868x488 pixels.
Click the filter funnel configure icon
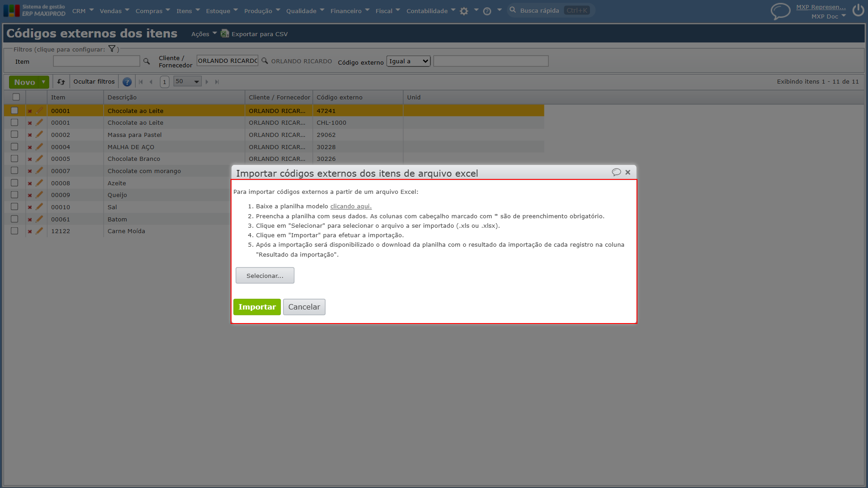112,49
